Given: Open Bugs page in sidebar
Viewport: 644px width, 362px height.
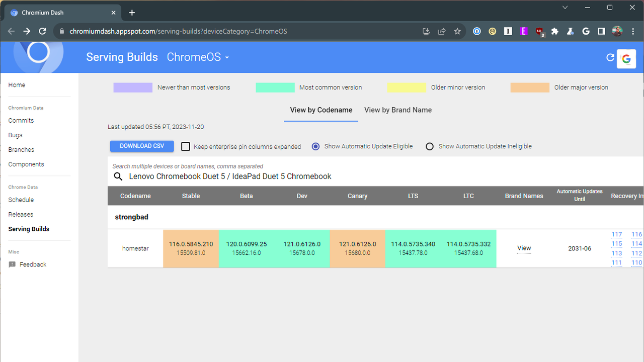Looking at the screenshot, I should [x=15, y=135].
